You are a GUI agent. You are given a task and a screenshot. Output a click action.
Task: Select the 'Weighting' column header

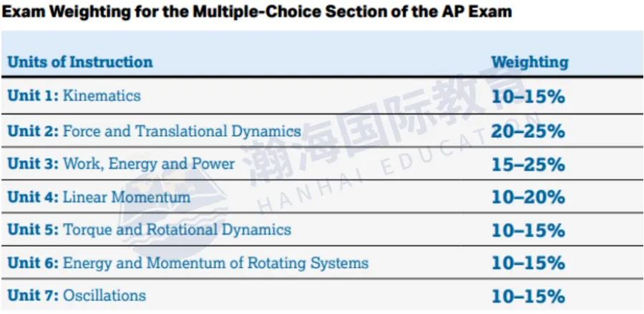point(530,62)
